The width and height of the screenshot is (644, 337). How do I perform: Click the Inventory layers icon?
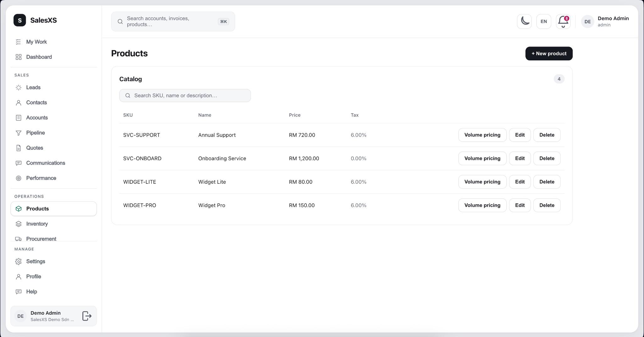(19, 224)
